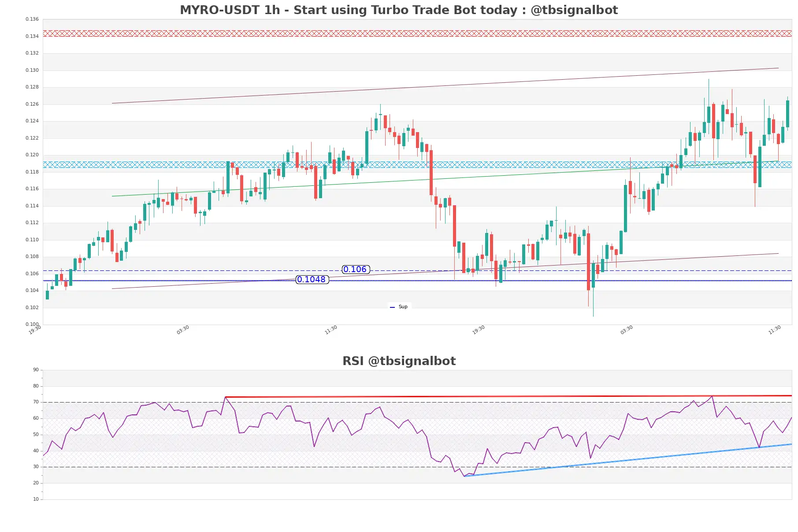This screenshot has width=798, height=532.
Task: Click the second 19:30 time axis label
Action: coord(479,330)
